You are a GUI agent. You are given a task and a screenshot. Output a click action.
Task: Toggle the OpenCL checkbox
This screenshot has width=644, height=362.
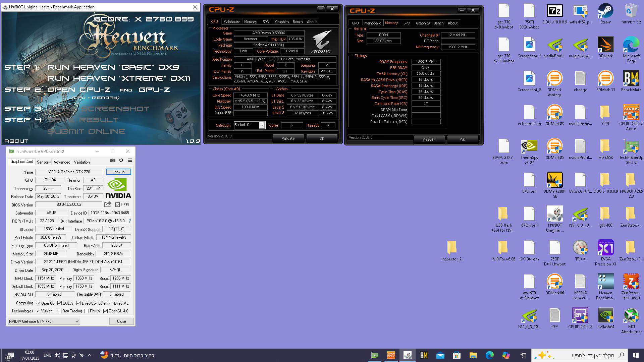38,303
